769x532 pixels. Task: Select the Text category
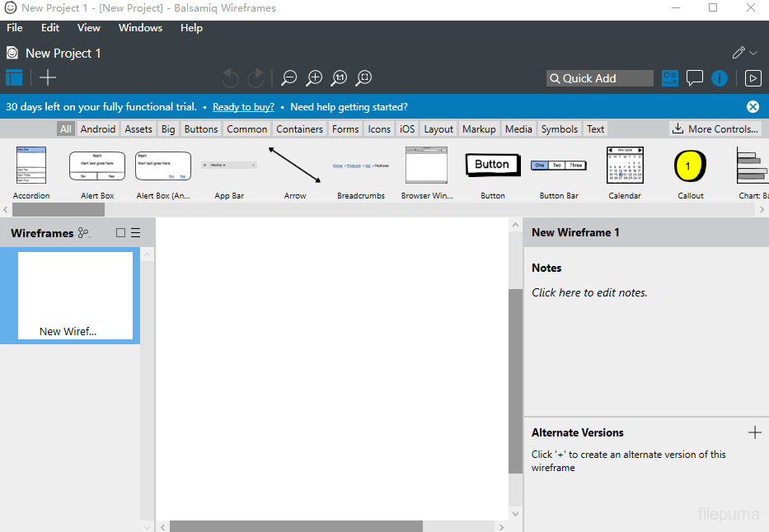(x=595, y=128)
